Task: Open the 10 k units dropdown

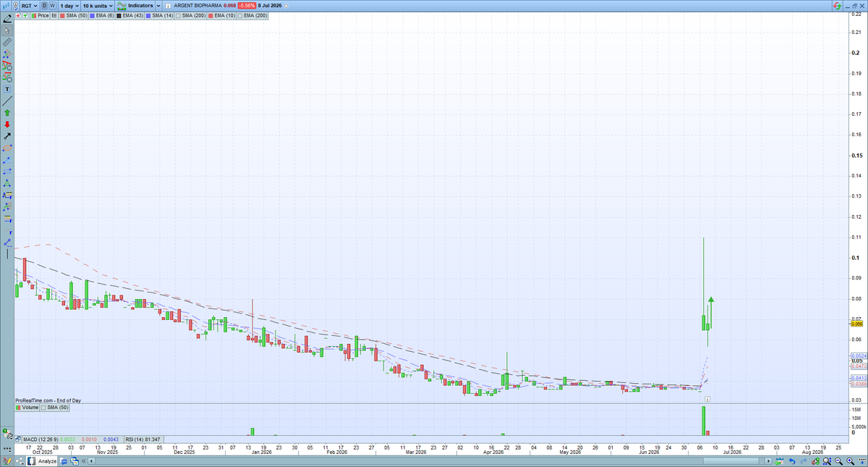Action: (98, 6)
